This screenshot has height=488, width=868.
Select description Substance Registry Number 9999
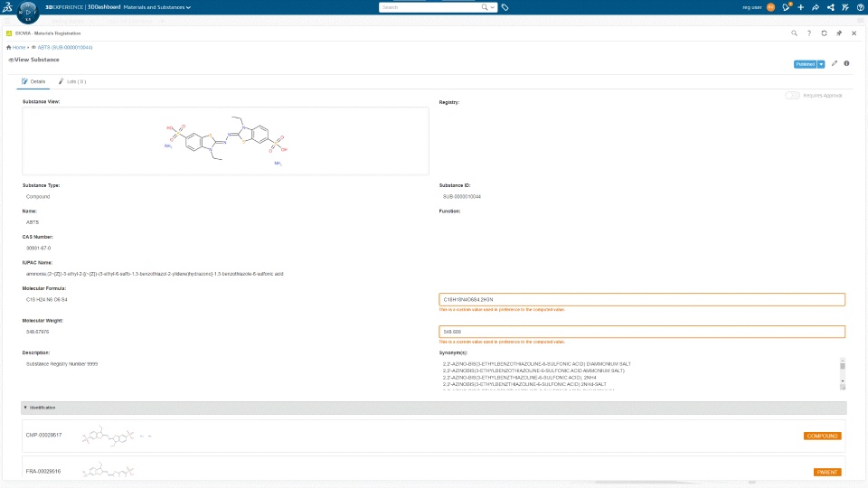(62, 364)
